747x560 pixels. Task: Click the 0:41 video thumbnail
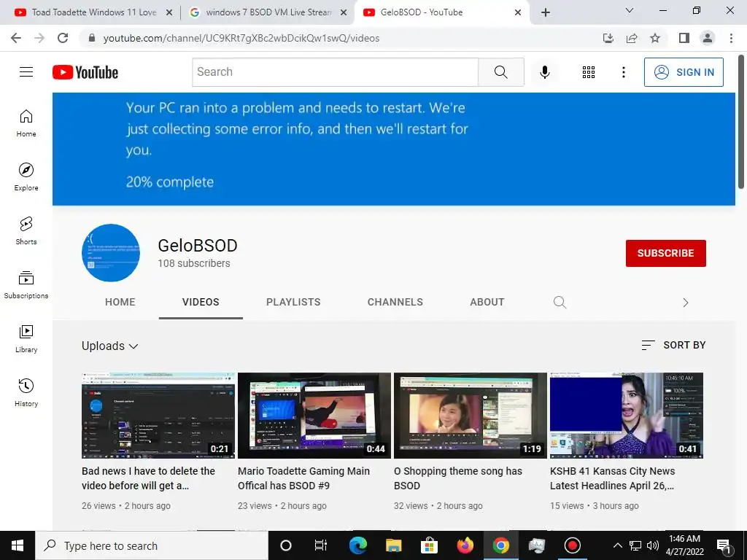[x=627, y=415]
